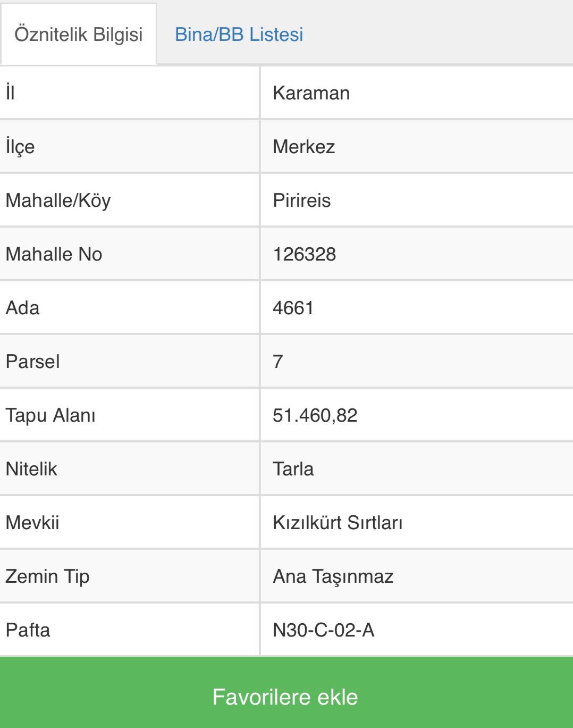The width and height of the screenshot is (573, 728).
Task: Select the Mevkii value Kızılkürt Sırtları
Action: click(x=338, y=523)
